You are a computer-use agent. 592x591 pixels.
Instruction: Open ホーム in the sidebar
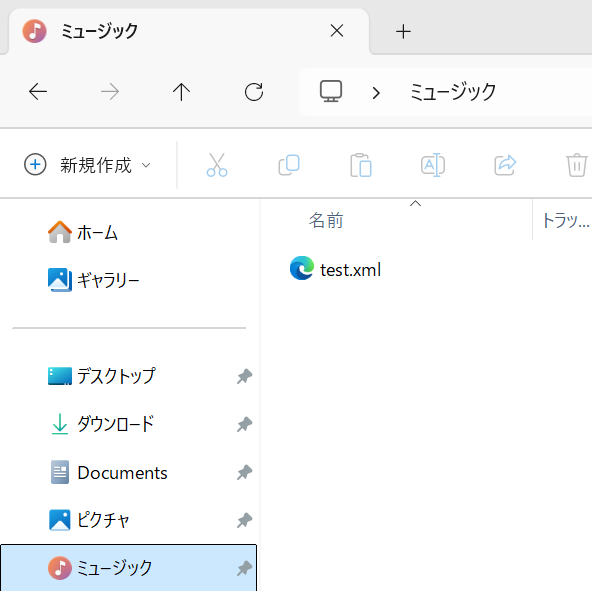83,232
